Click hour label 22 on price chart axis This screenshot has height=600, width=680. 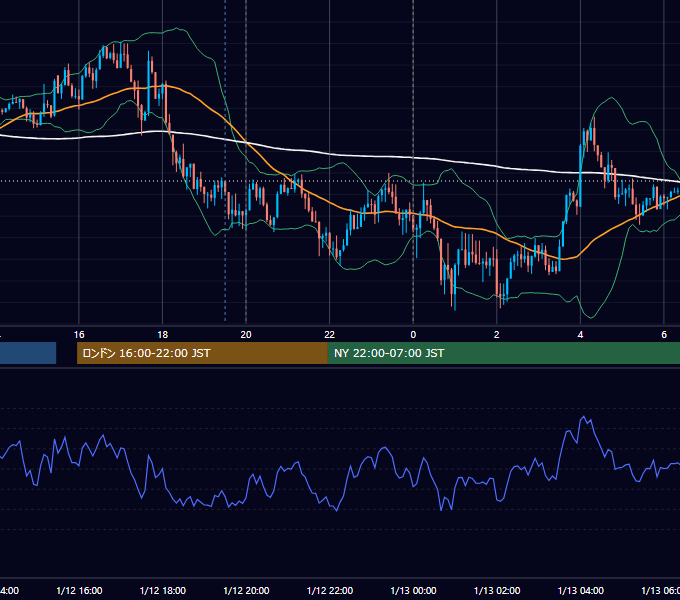coord(330,335)
